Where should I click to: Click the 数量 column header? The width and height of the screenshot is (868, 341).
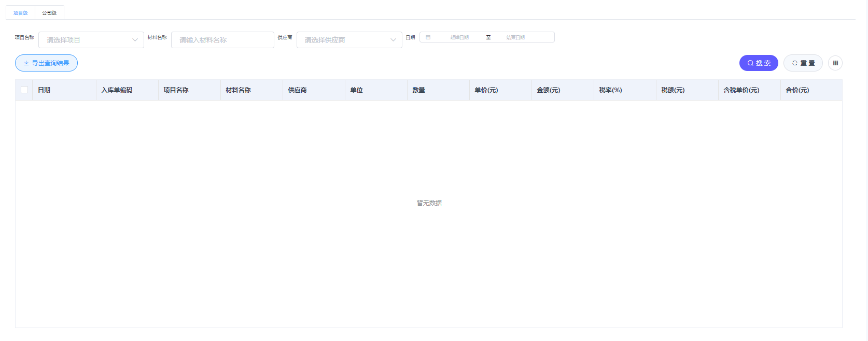coord(439,90)
